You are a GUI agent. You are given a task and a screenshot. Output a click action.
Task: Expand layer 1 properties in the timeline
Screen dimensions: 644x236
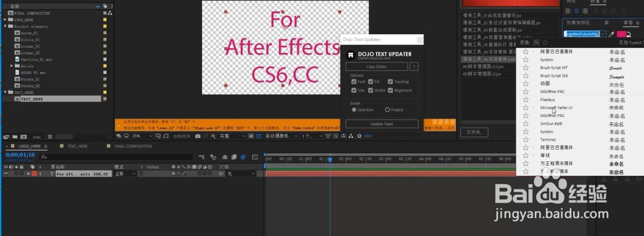[28, 174]
